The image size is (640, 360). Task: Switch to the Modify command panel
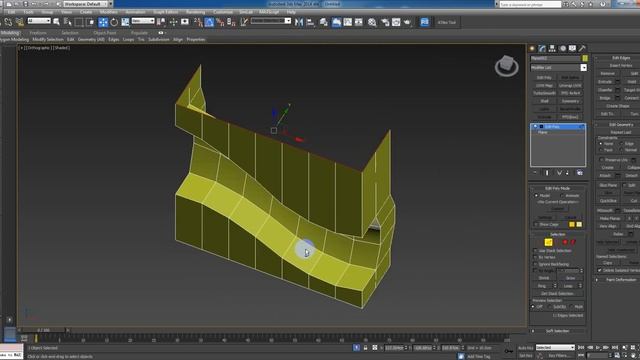click(x=542, y=48)
